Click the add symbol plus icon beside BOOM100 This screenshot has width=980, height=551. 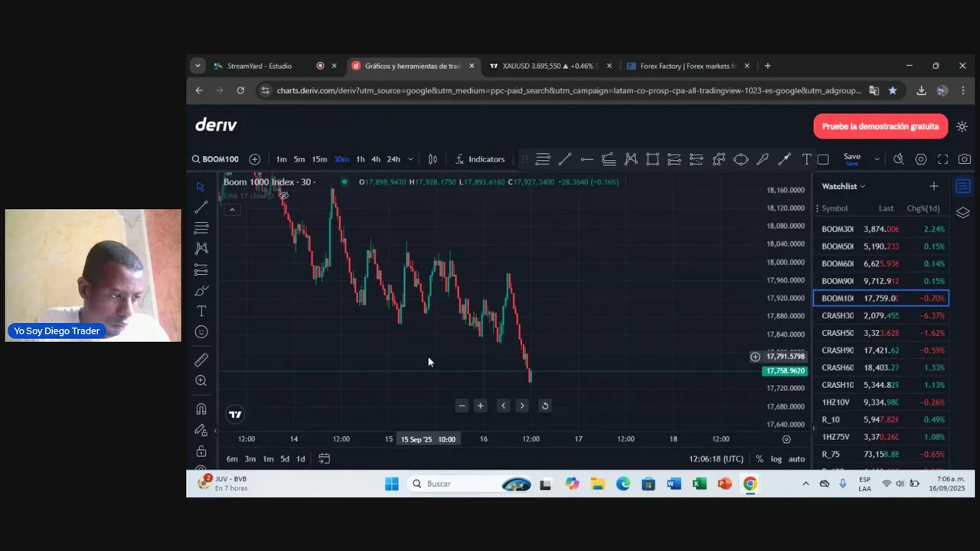pos(255,159)
